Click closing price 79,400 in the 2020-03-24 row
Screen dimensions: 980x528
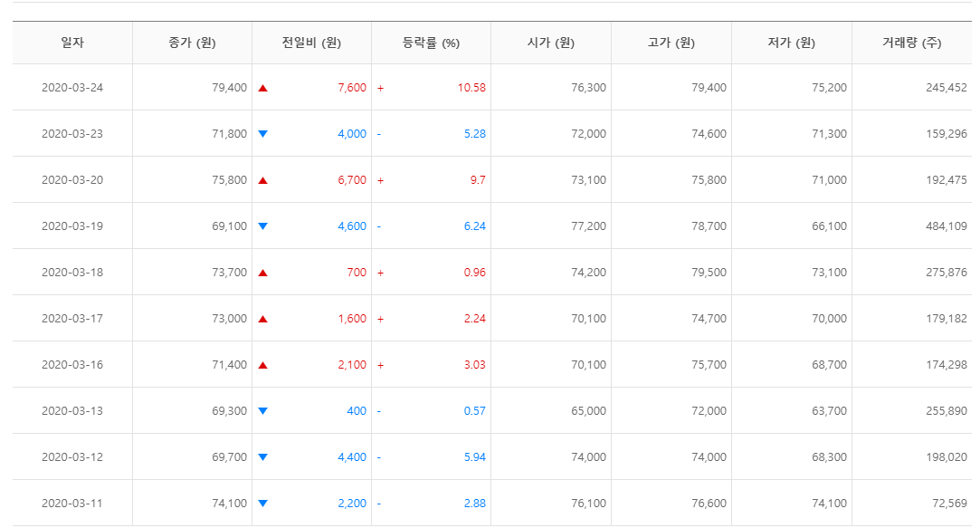tap(229, 88)
